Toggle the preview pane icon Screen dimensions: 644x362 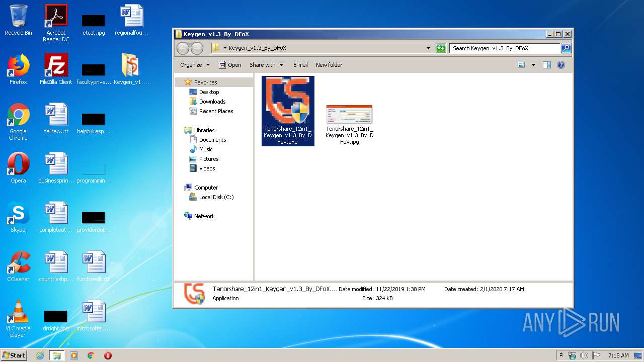click(x=547, y=65)
